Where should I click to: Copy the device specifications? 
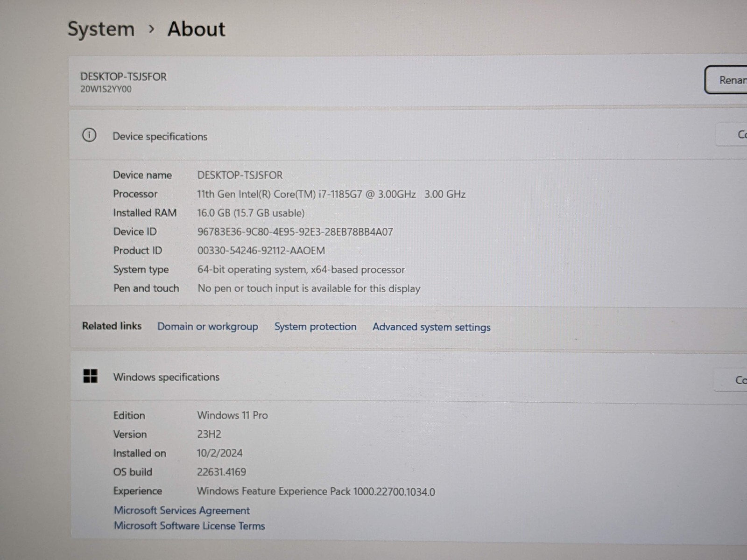pos(732,134)
